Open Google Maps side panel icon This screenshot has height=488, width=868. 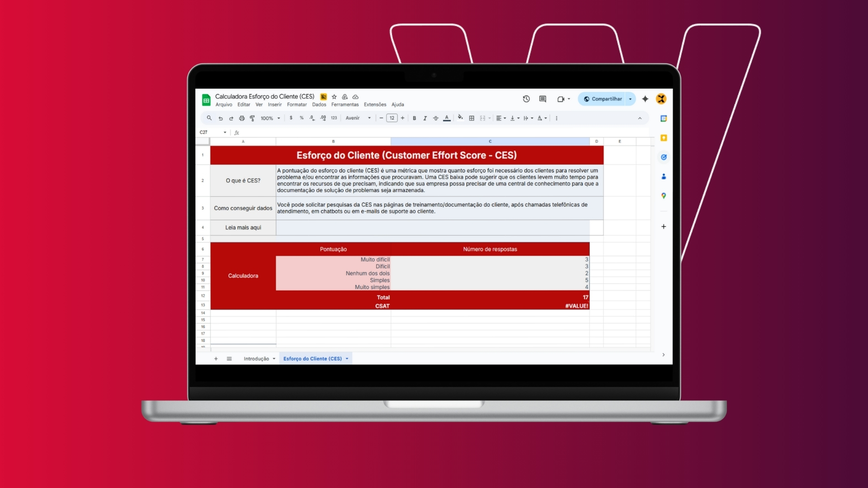coord(663,196)
